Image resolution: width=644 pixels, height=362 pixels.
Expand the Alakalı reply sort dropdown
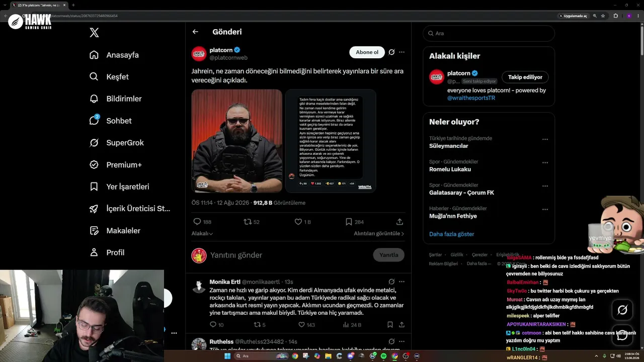click(x=202, y=233)
